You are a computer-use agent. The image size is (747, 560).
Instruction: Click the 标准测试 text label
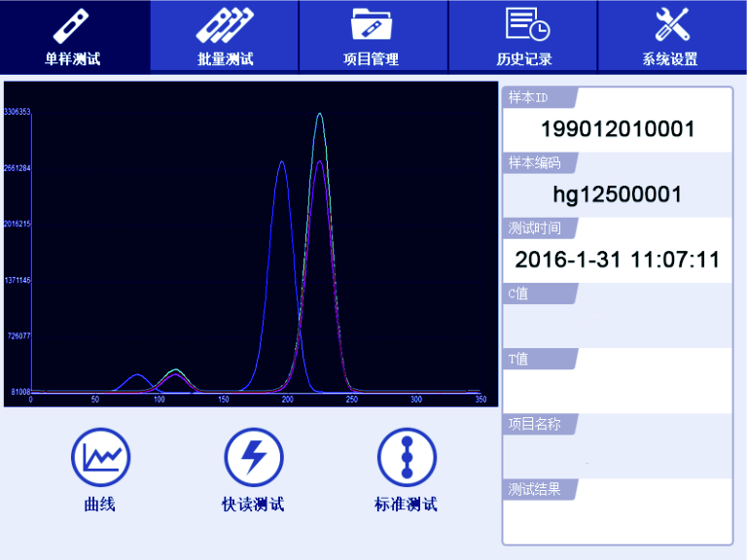(x=406, y=505)
